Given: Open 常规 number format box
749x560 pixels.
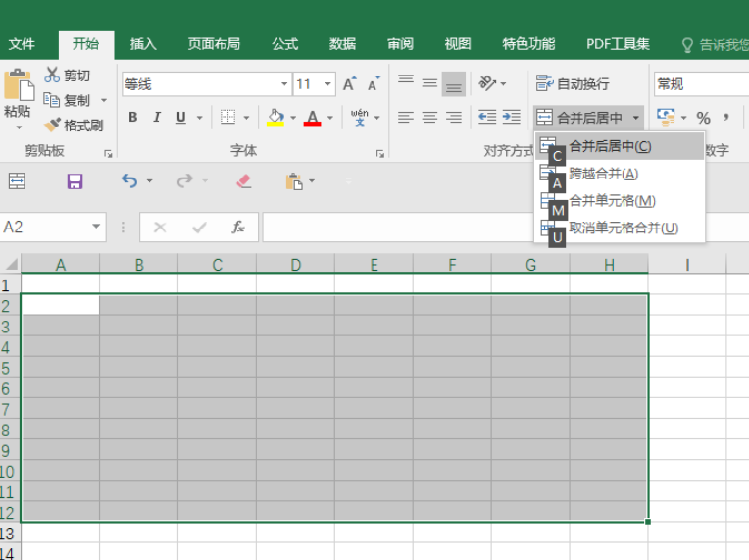Looking at the screenshot, I should click(x=701, y=84).
